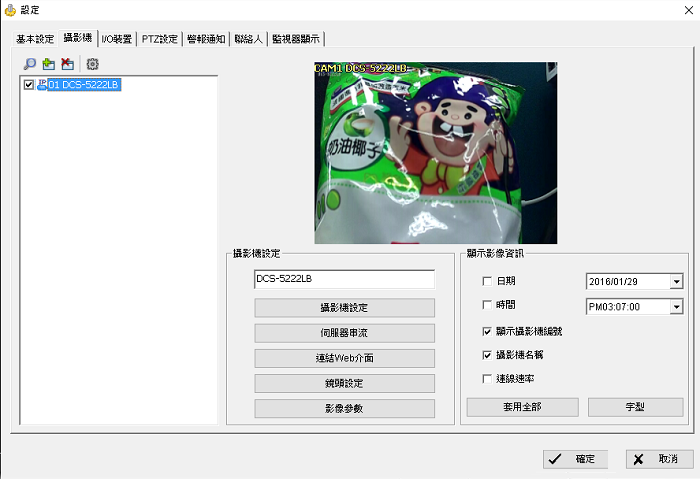Click the camera name field containing DCS-5222LB
700x479 pixels.
pyautogui.click(x=344, y=280)
